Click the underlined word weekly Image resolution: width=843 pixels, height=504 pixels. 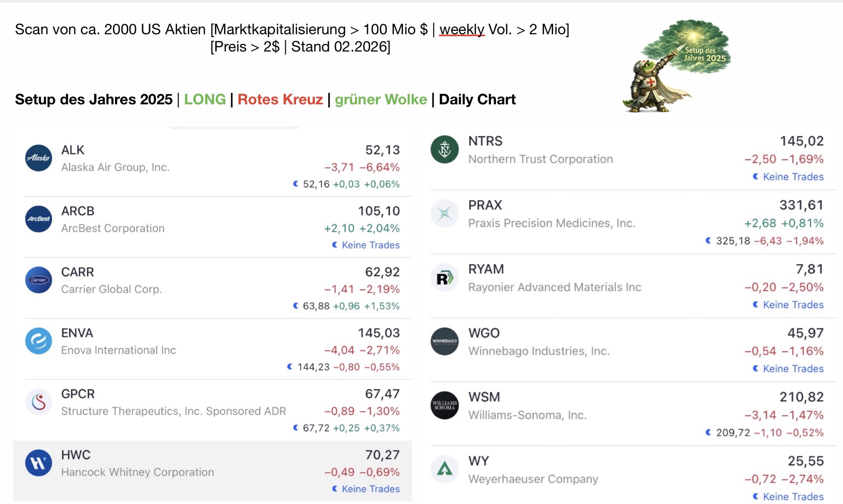462,30
